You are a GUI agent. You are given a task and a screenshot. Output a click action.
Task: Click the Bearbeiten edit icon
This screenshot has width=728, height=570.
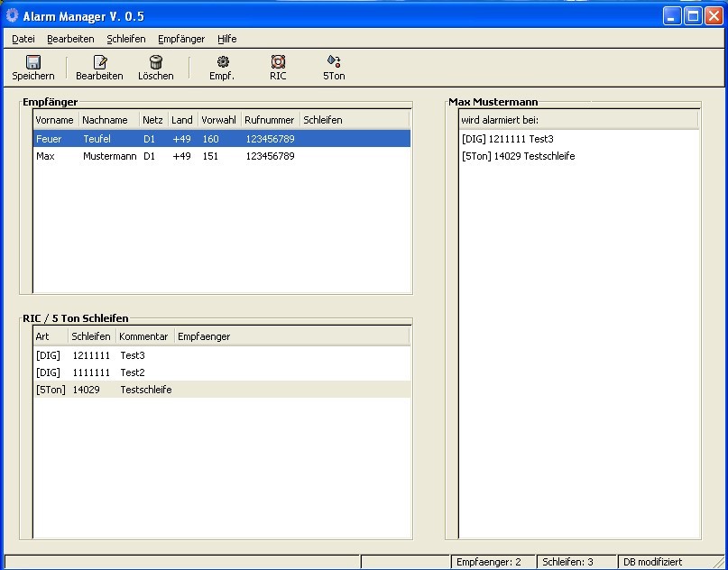coord(99,62)
